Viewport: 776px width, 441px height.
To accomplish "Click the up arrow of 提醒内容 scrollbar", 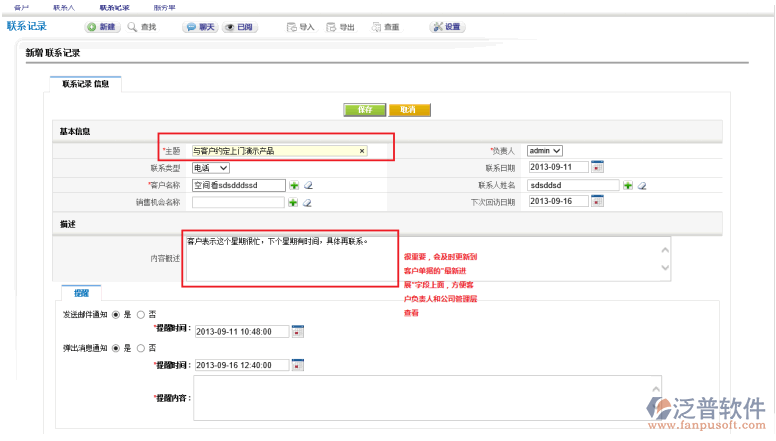I will (x=656, y=390).
